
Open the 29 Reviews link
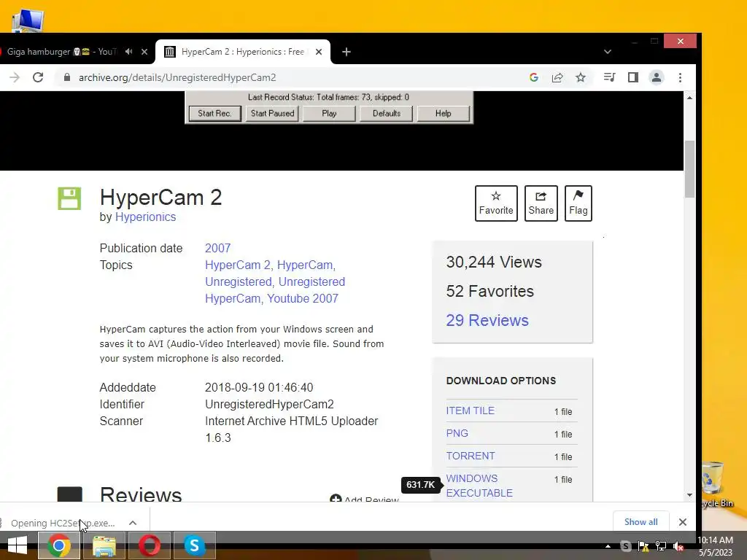(x=487, y=320)
